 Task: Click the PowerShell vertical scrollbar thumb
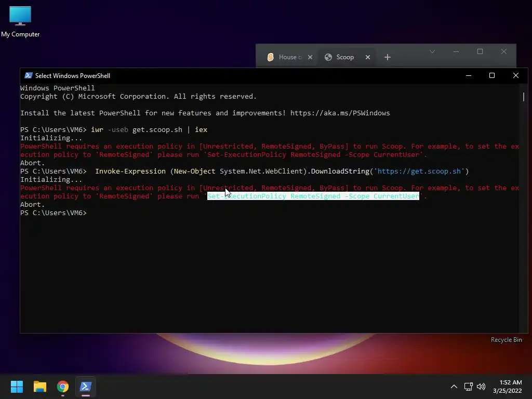click(x=523, y=97)
